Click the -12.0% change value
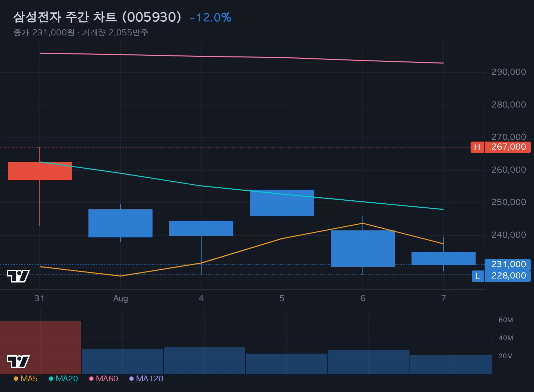This screenshot has height=392, width=534. pyautogui.click(x=211, y=17)
